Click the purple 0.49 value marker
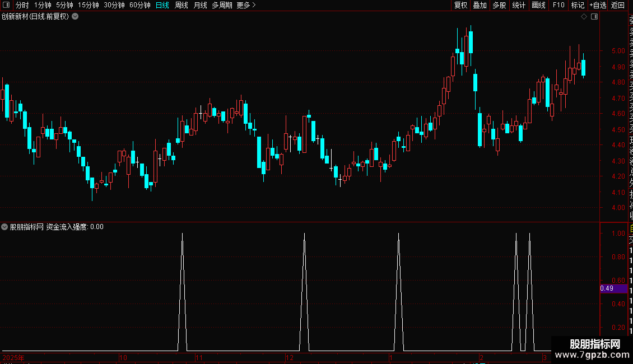The width and height of the screenshot is (633, 364). coord(613,288)
